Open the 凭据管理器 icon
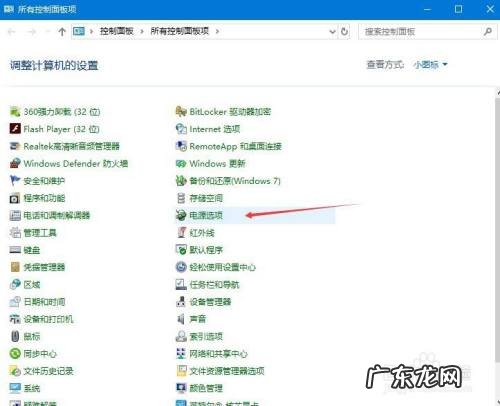This screenshot has width=500, height=406. click(x=15, y=267)
